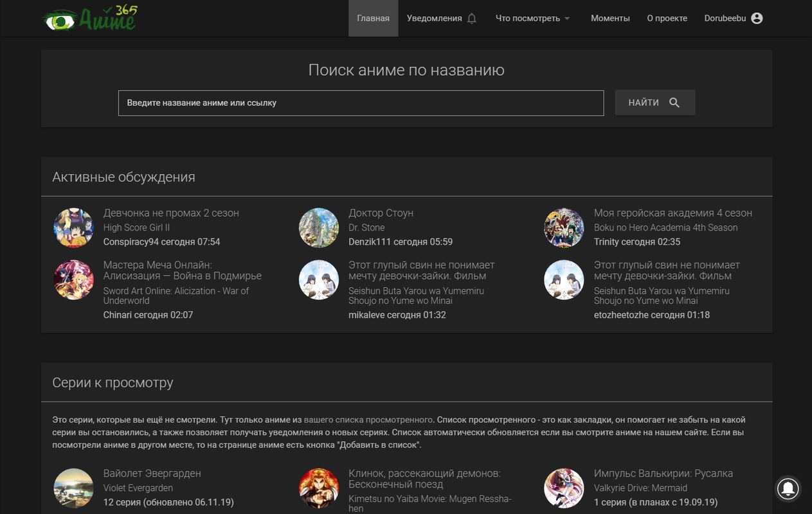Focus the anime title search field
The image size is (812, 514).
[x=361, y=103]
